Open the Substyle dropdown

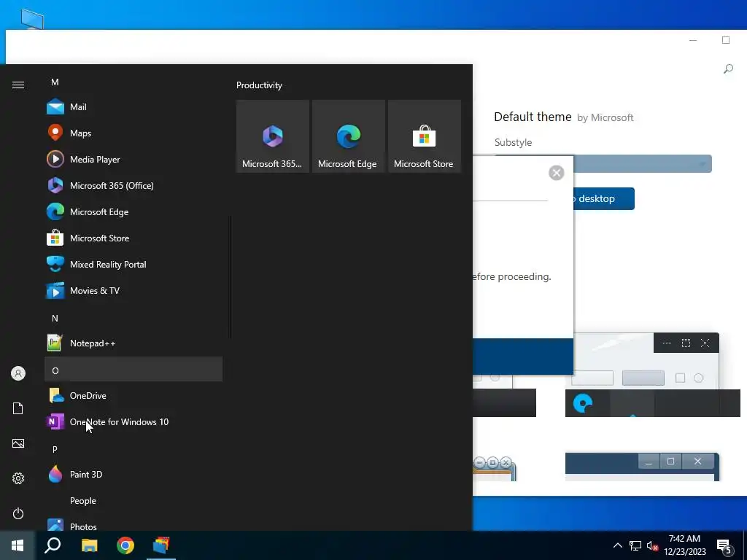tap(643, 164)
